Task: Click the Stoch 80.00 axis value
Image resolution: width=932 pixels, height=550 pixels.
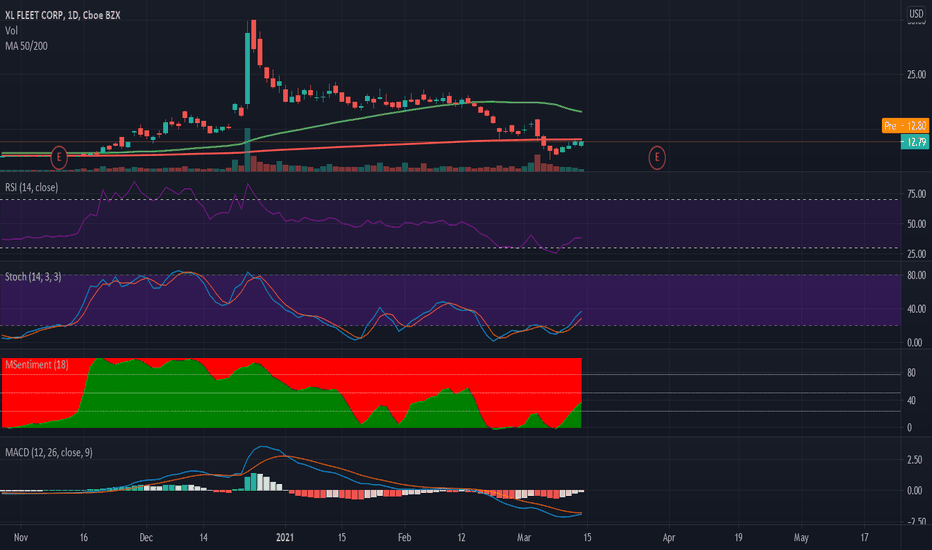Action: (916, 275)
